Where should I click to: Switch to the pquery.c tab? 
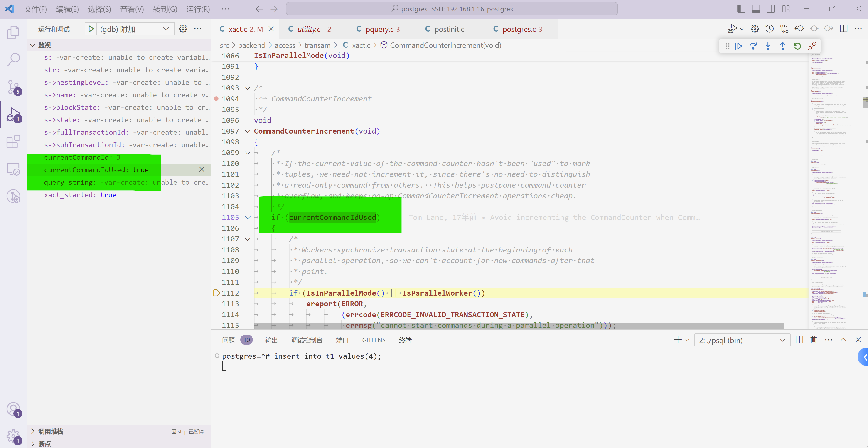pyautogui.click(x=382, y=29)
